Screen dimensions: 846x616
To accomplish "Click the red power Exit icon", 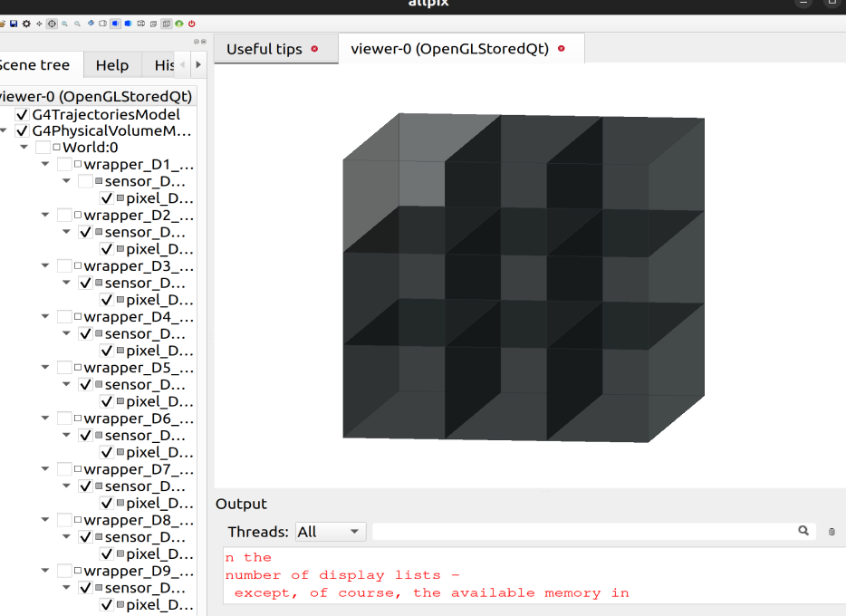I will tap(191, 23).
